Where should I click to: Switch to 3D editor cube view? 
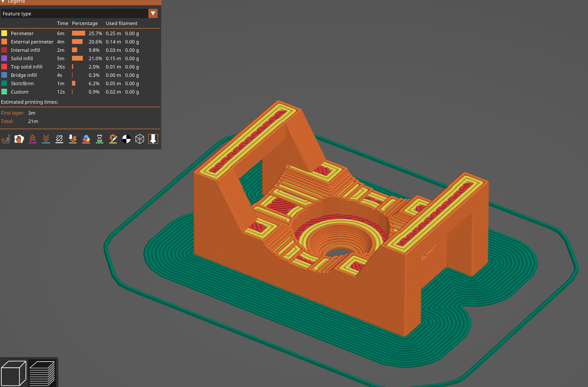13,373
